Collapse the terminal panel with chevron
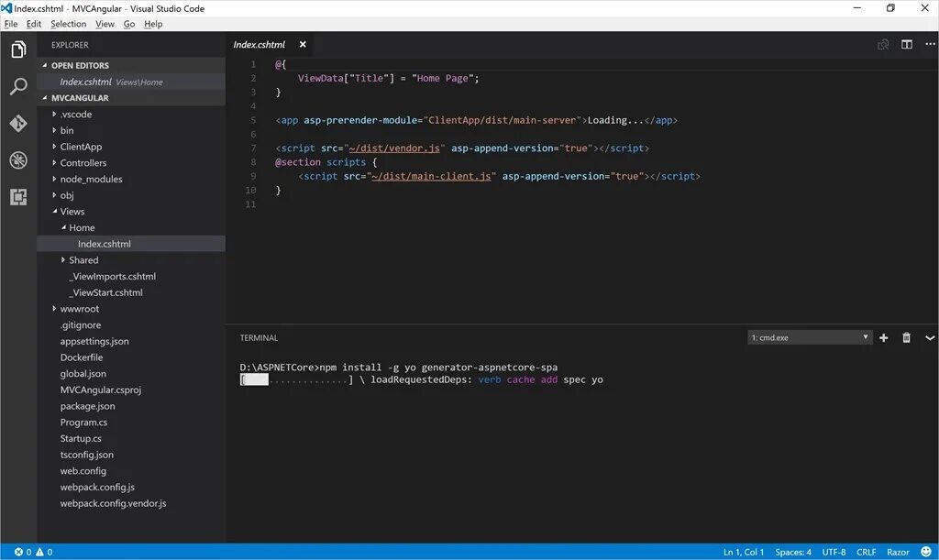939x560 pixels. pyautogui.click(x=930, y=338)
